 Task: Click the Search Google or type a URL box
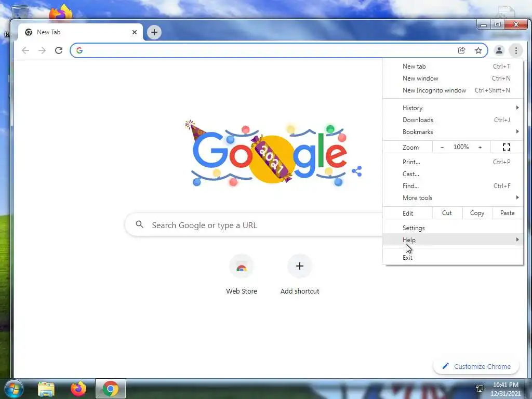(x=254, y=225)
